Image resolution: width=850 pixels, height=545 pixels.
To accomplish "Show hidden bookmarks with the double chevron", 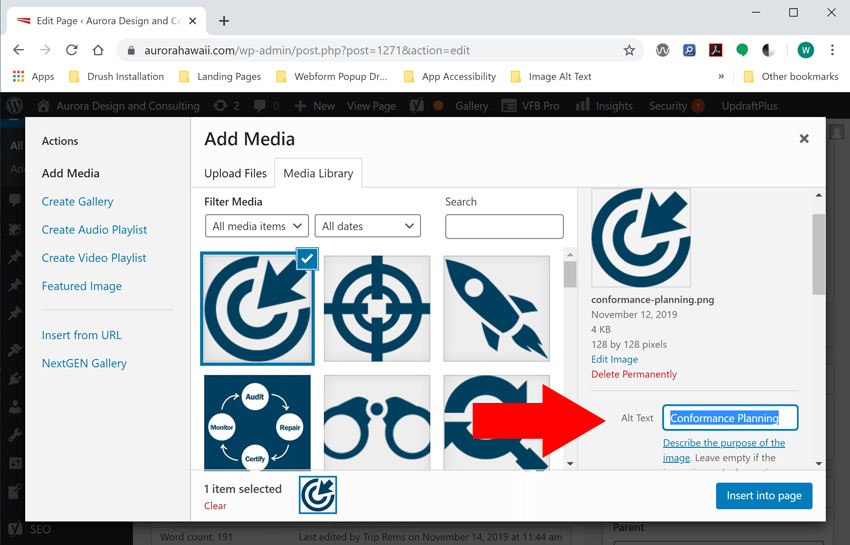I will 721,76.
